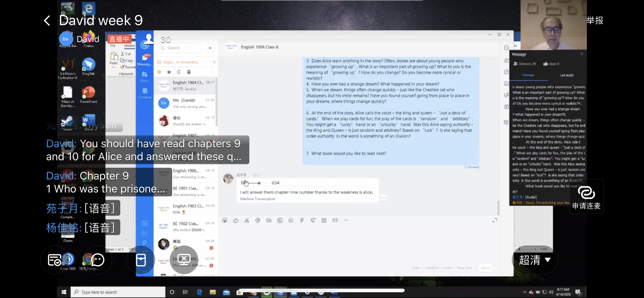
Task: Open English 1903 chat in list
Action: (x=186, y=209)
